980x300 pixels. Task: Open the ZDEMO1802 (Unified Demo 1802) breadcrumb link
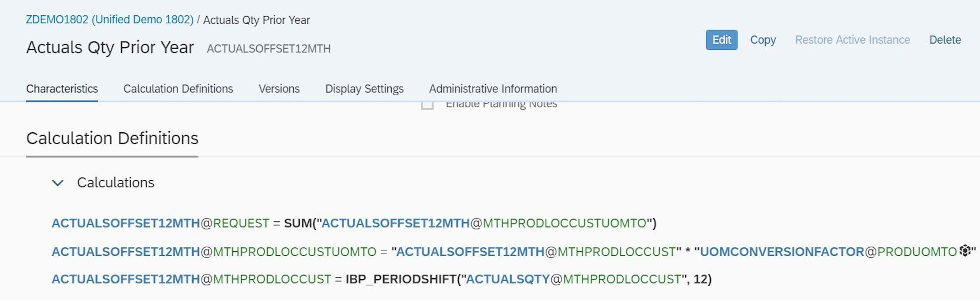[110, 20]
